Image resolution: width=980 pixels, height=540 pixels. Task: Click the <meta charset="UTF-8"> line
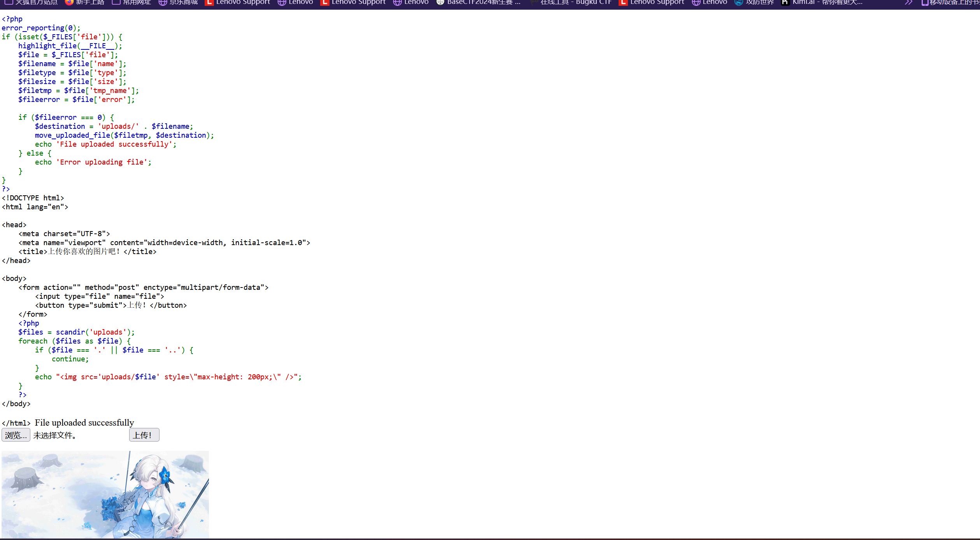64,234
